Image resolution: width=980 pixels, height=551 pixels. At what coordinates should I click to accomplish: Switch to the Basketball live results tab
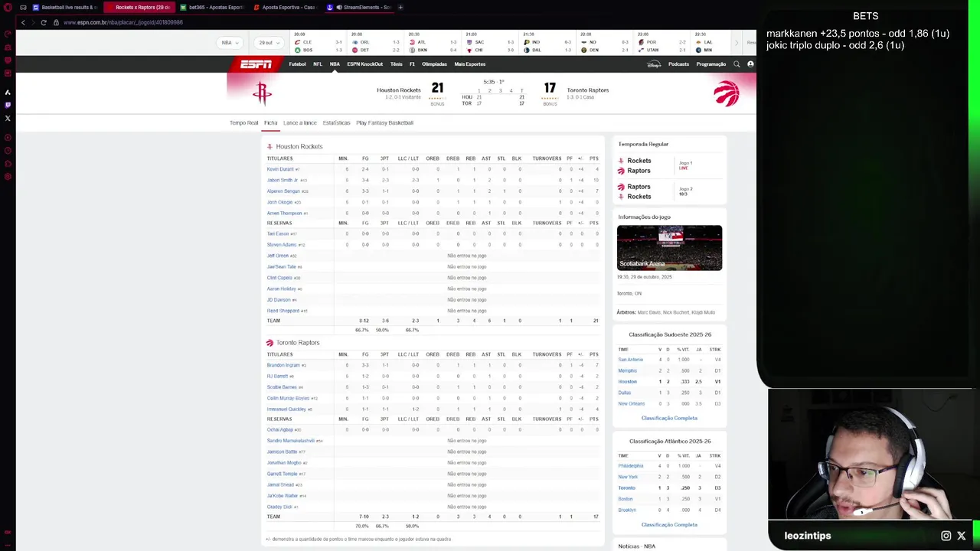(x=65, y=7)
